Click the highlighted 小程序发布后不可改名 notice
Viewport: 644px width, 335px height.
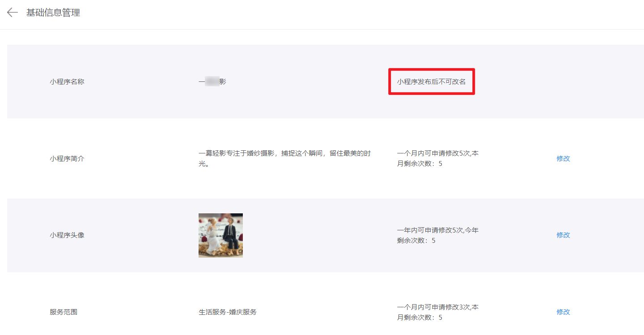(x=431, y=81)
